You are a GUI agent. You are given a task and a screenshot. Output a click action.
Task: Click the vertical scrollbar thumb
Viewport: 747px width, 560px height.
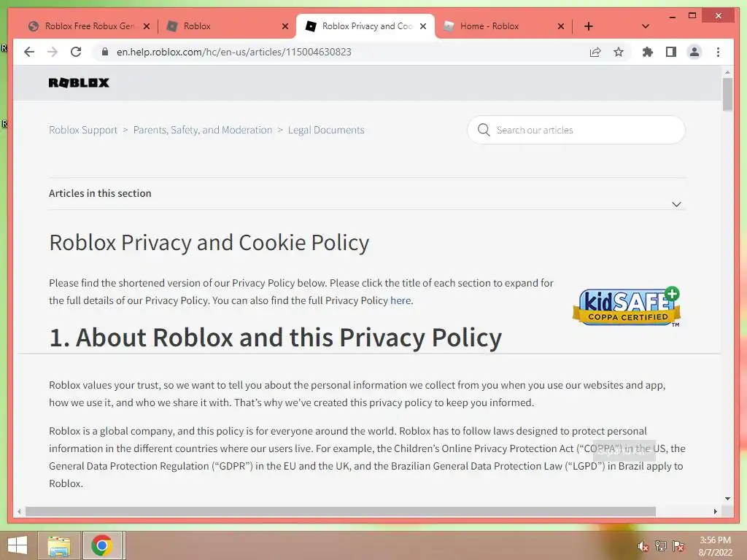coord(727,94)
